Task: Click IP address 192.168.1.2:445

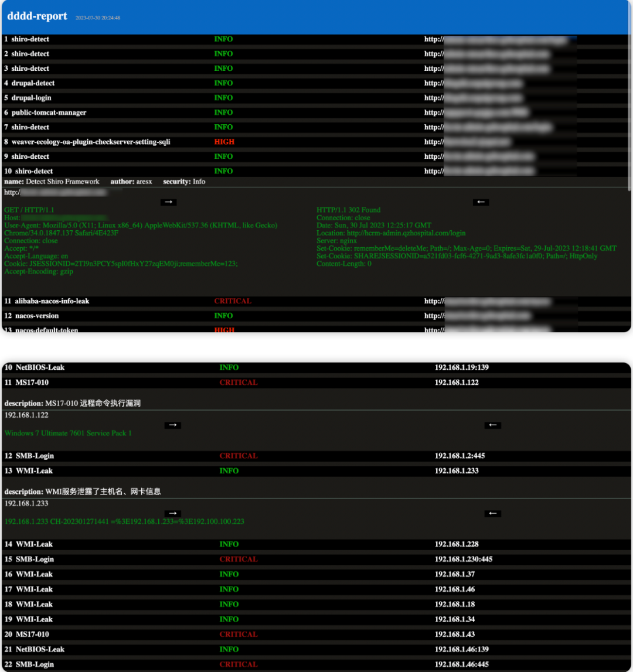Action: coord(460,456)
